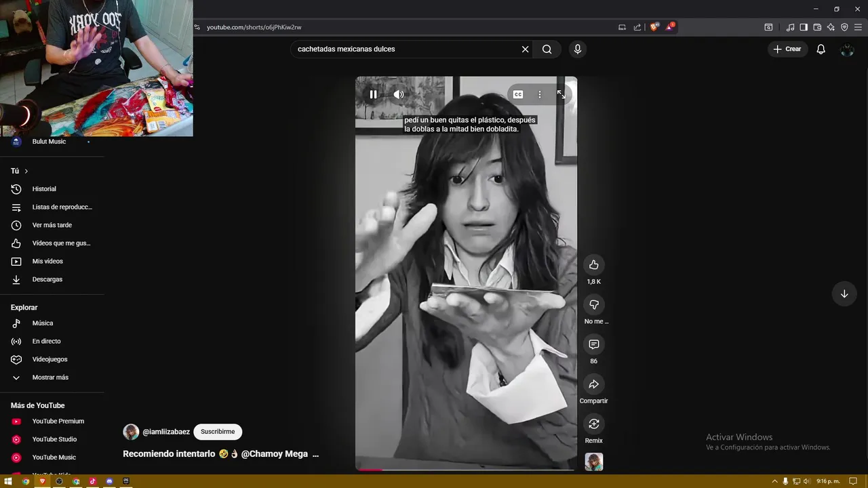Start voice search with microphone
The image size is (868, 488).
(578, 49)
